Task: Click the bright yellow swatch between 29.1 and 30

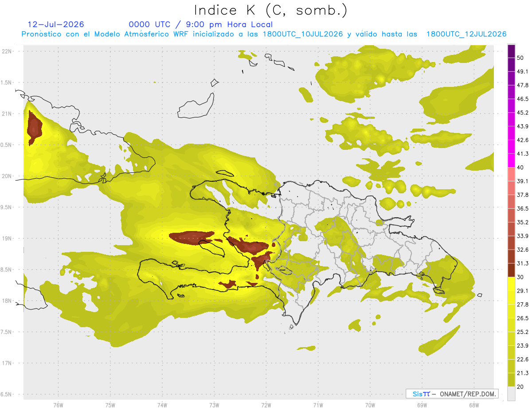Action: tap(511, 284)
